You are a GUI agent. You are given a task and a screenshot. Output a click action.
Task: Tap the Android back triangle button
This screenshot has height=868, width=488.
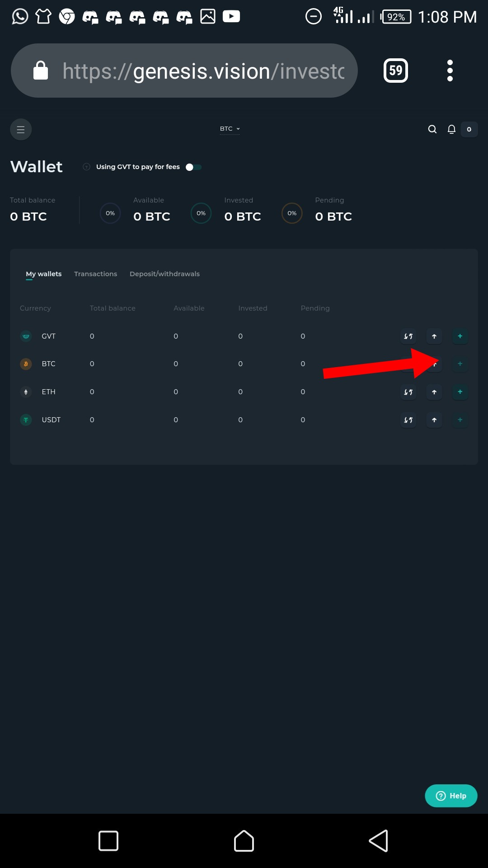click(x=379, y=841)
